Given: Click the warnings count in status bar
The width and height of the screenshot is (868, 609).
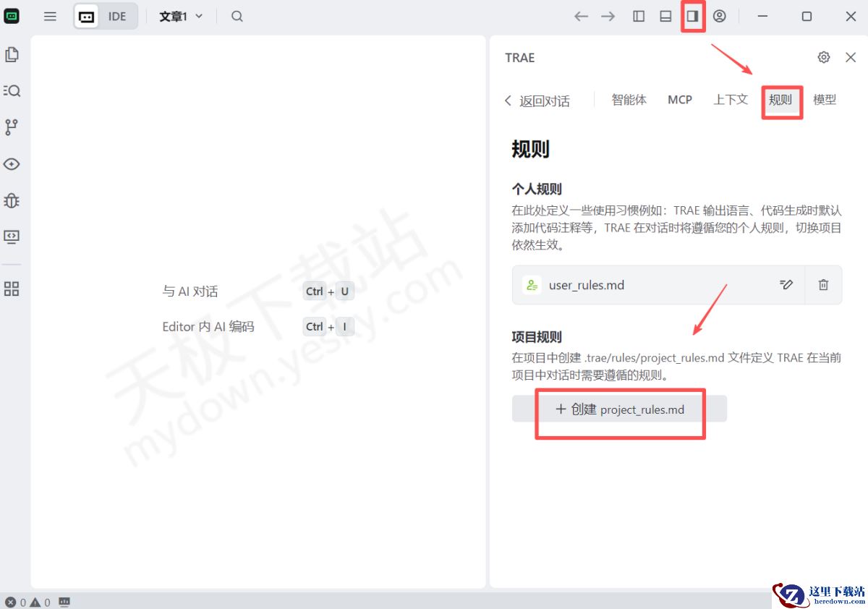Looking at the screenshot, I should coord(41,602).
